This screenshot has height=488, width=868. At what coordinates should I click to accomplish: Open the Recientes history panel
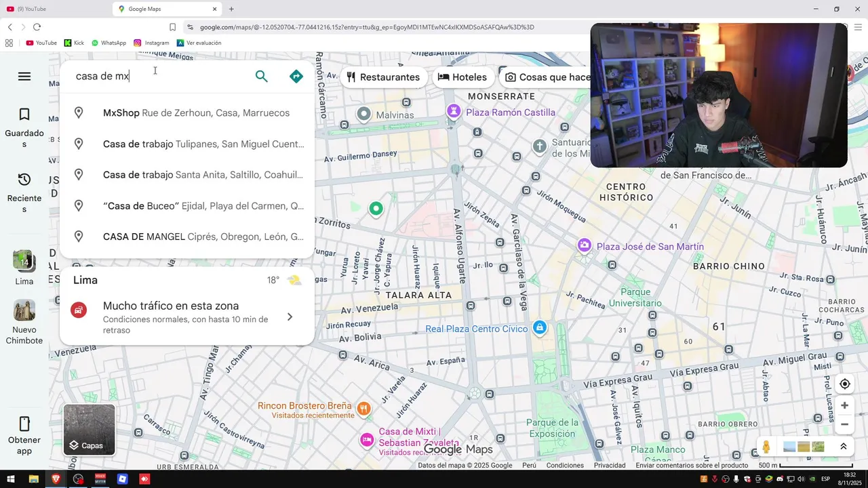[24, 192]
